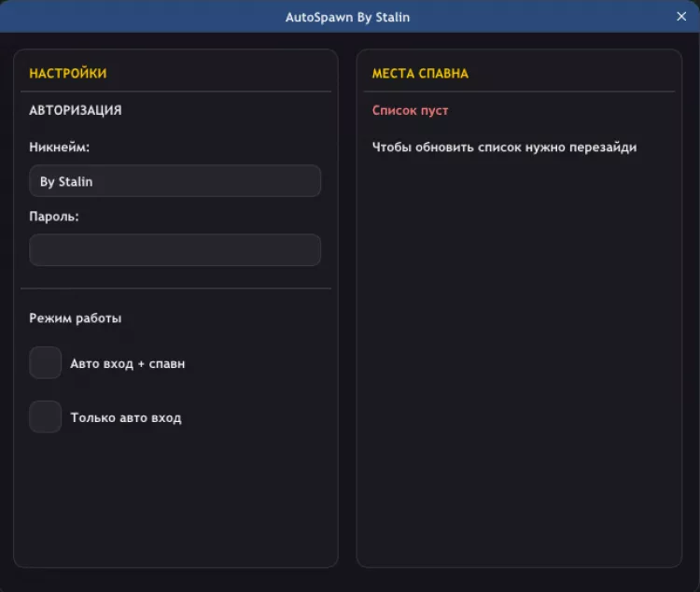Click the By Stalin text in nickname field
This screenshot has height=592, width=700.
click(x=66, y=182)
